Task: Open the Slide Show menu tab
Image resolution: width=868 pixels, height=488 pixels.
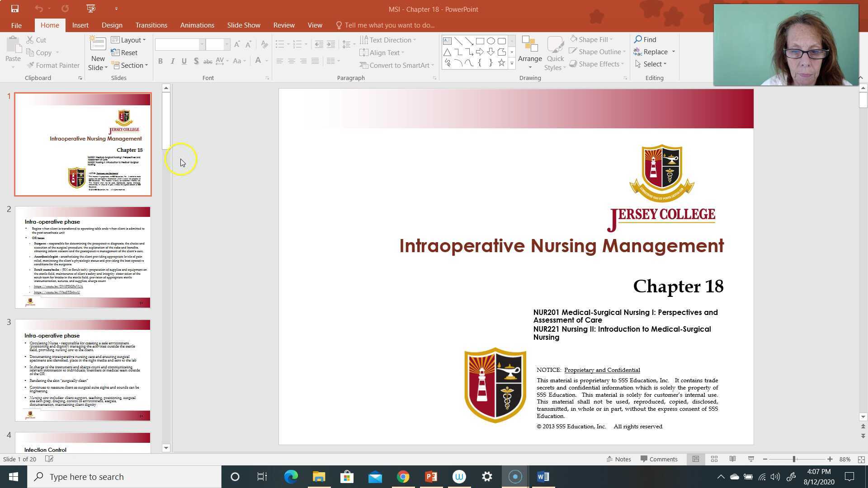Action: tap(244, 25)
